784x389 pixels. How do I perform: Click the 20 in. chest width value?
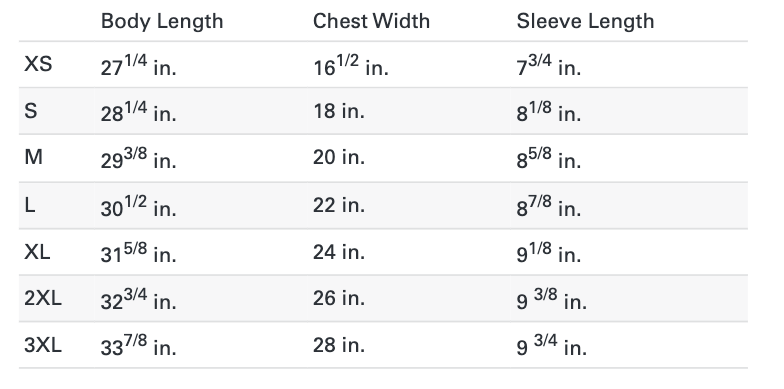click(339, 158)
